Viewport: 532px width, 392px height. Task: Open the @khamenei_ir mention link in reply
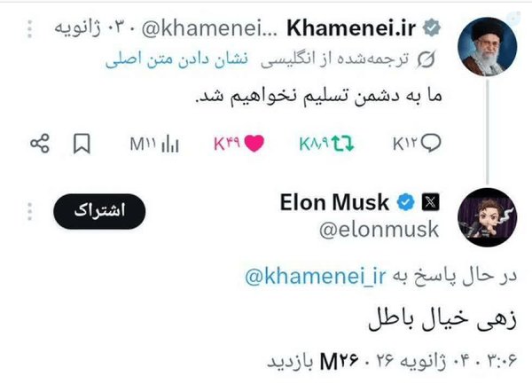point(316,277)
